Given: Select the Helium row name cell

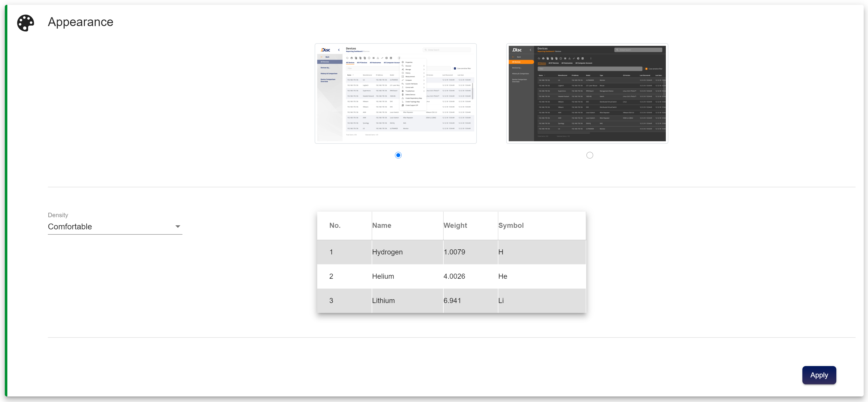Looking at the screenshot, I should [383, 276].
